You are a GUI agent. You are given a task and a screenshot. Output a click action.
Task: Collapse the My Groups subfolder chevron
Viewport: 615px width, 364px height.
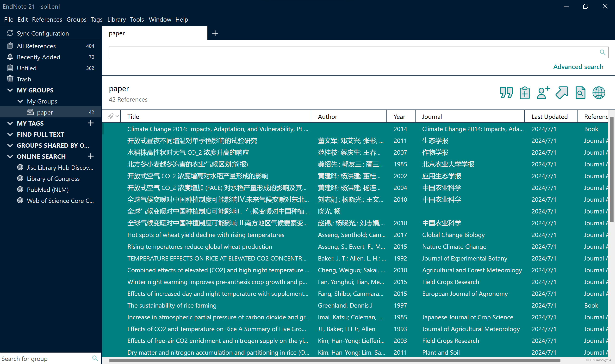point(20,101)
